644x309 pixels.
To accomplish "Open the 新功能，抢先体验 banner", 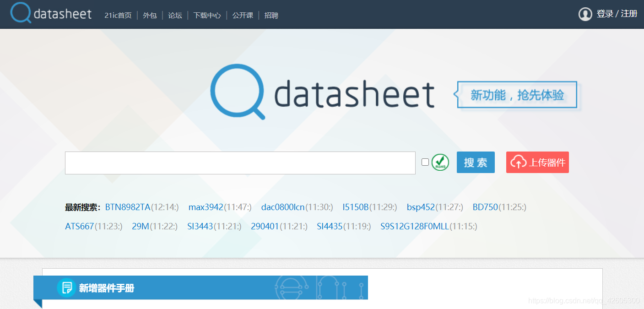I will click(x=517, y=95).
